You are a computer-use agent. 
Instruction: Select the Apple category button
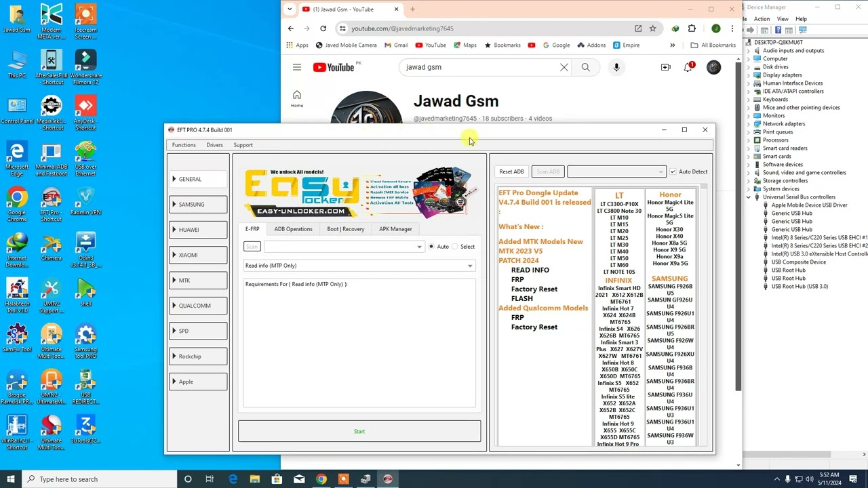198,382
